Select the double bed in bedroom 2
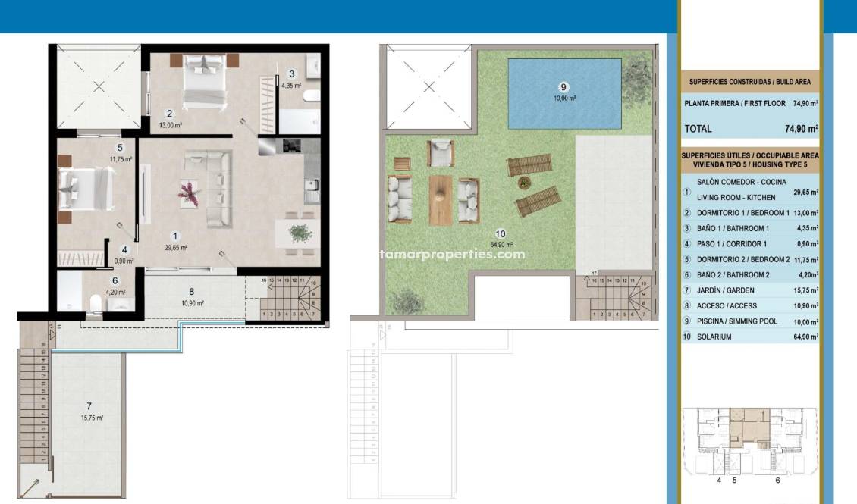 86,189
